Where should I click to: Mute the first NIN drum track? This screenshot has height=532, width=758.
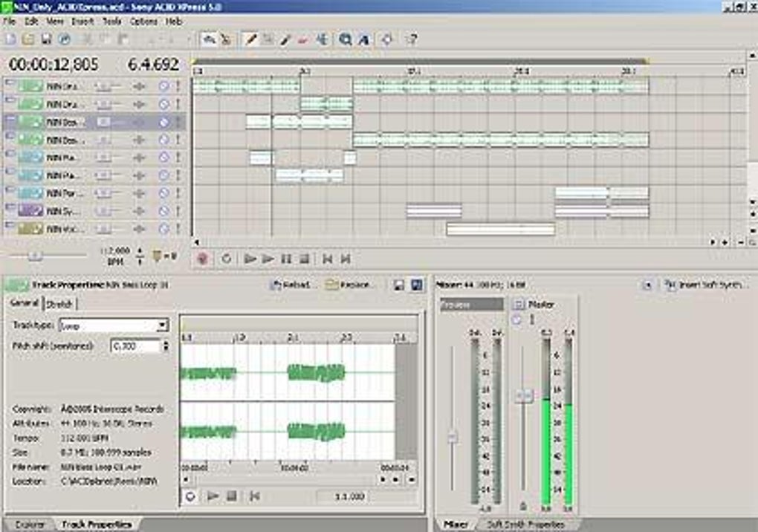pos(164,86)
